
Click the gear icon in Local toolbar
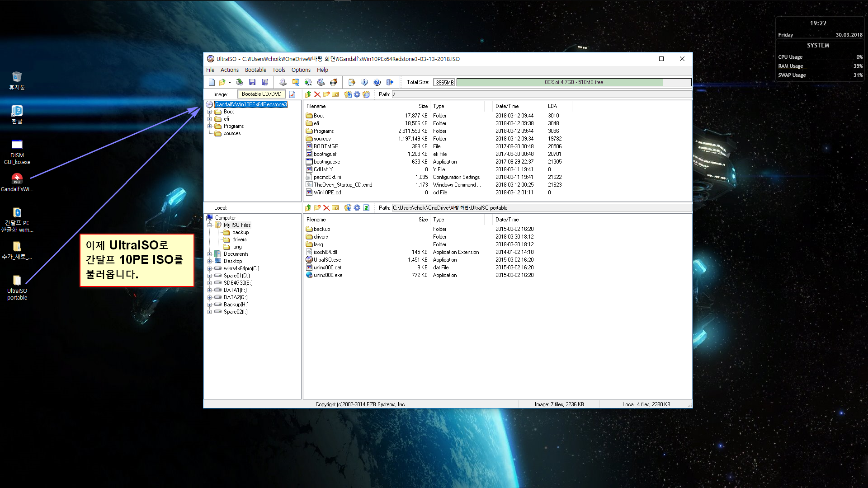[357, 208]
